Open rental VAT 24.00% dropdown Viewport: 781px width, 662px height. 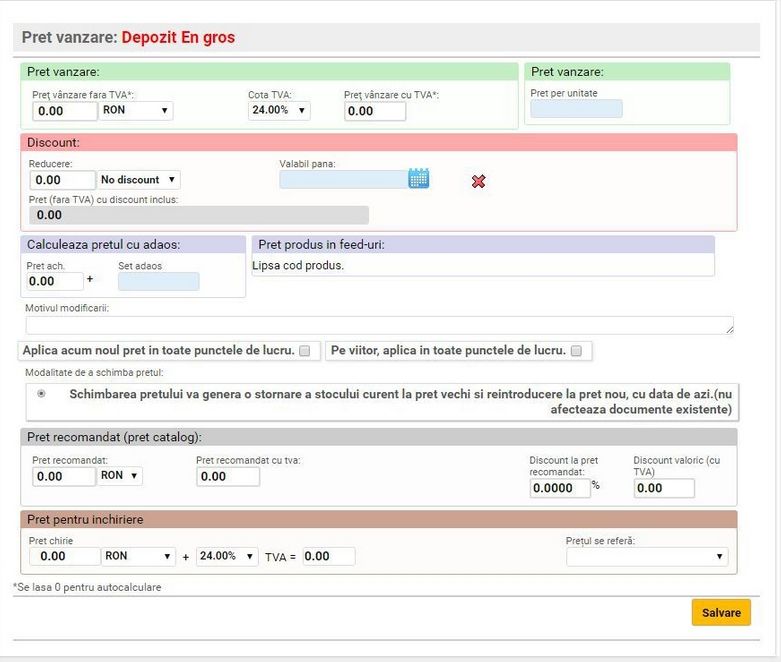click(227, 556)
